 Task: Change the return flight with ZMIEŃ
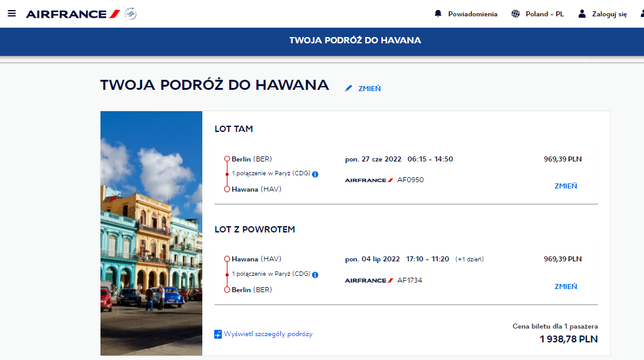tap(565, 286)
